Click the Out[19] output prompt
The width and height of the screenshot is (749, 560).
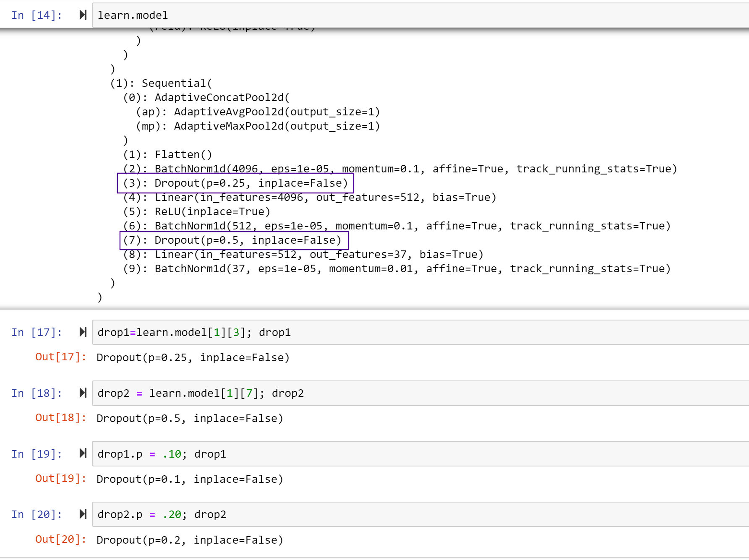tap(60, 479)
